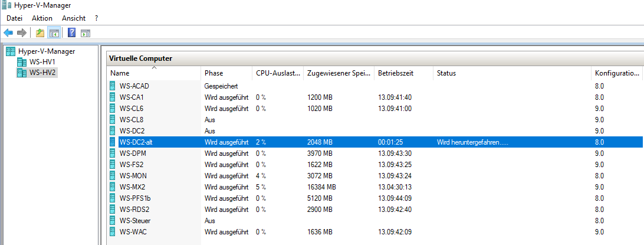Select Hyper-V-Manager root tree node
The image size is (644, 245).
point(47,51)
